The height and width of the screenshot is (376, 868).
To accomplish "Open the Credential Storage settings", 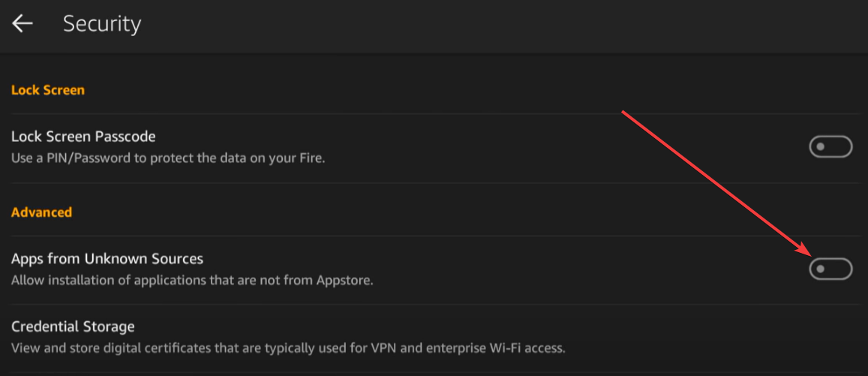I will point(434,337).
